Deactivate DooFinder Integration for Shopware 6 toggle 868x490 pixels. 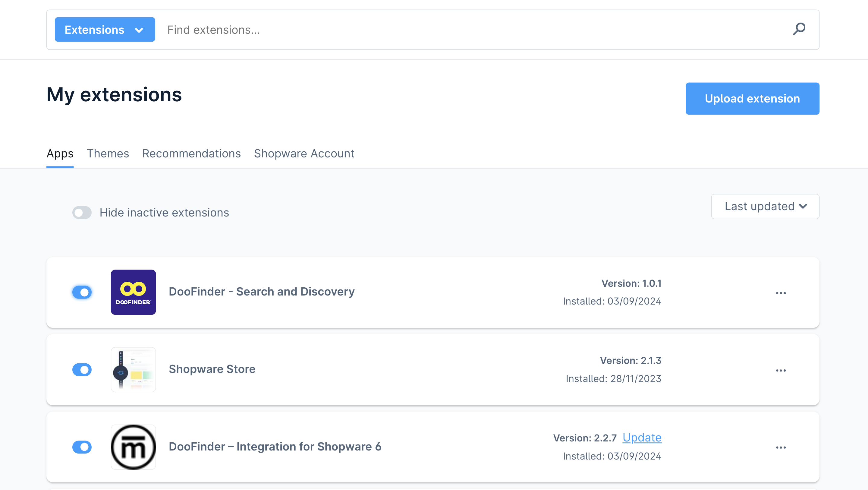click(x=82, y=447)
